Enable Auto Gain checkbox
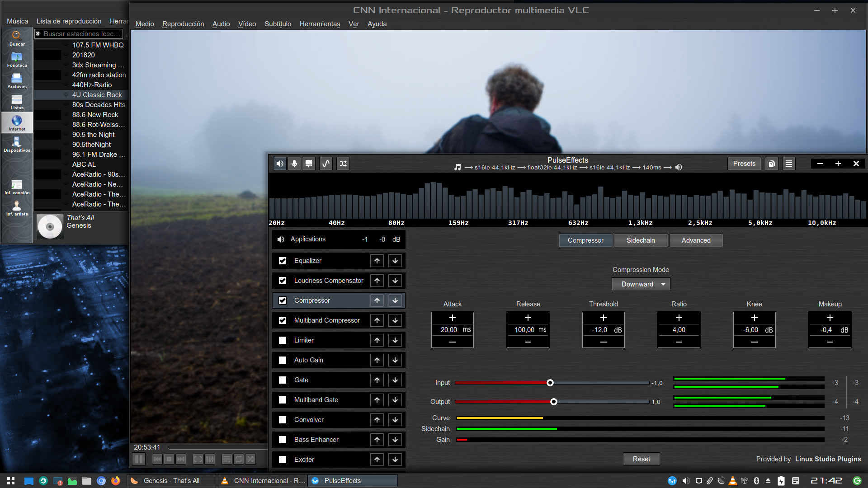 (x=283, y=360)
